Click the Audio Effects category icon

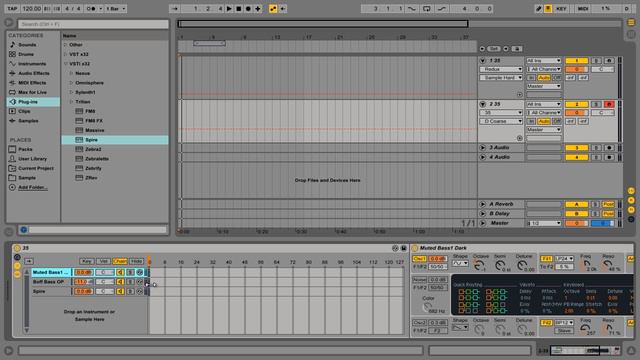pyautogui.click(x=12, y=73)
